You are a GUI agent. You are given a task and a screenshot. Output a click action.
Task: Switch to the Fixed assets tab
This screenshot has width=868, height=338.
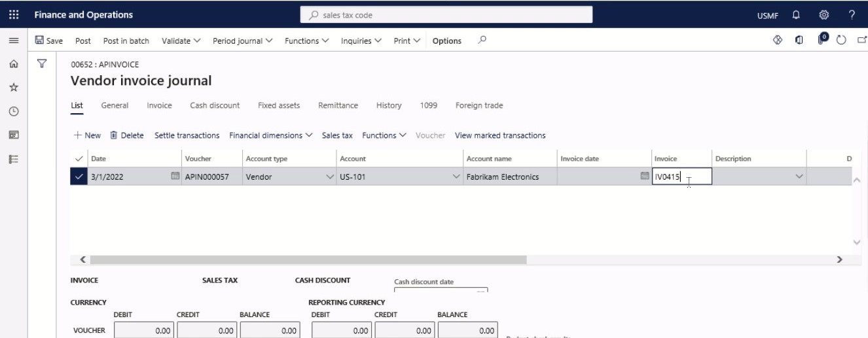(x=279, y=105)
